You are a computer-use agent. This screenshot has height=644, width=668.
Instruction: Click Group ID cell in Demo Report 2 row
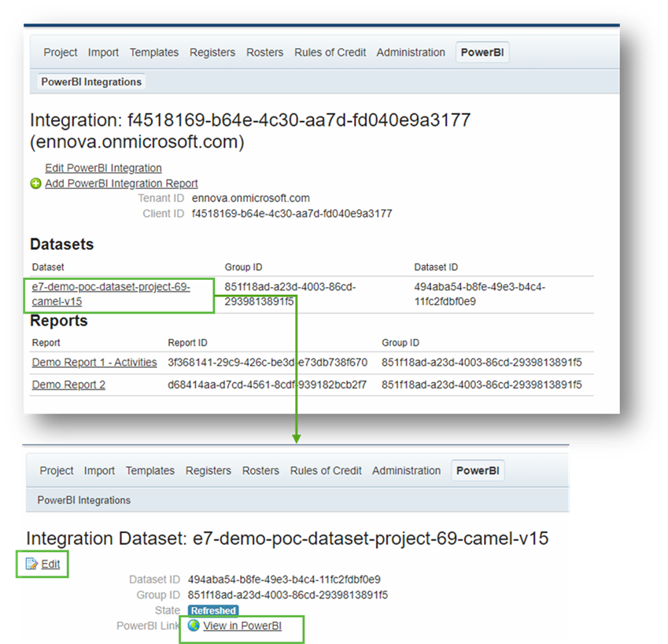click(482, 385)
